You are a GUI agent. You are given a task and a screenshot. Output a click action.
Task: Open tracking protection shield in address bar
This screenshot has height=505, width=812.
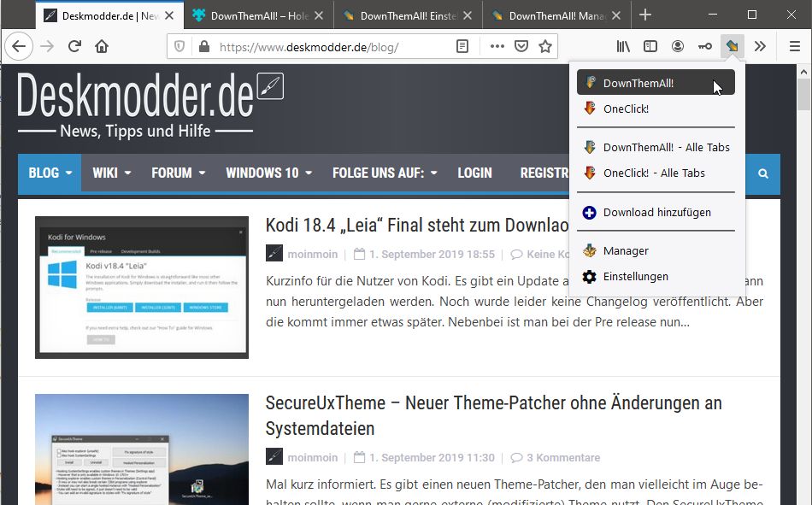tap(179, 47)
